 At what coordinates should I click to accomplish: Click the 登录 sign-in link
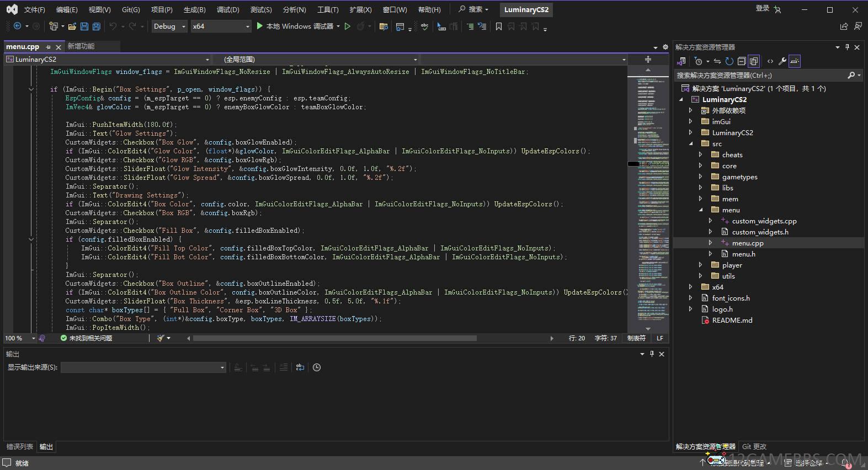point(762,8)
